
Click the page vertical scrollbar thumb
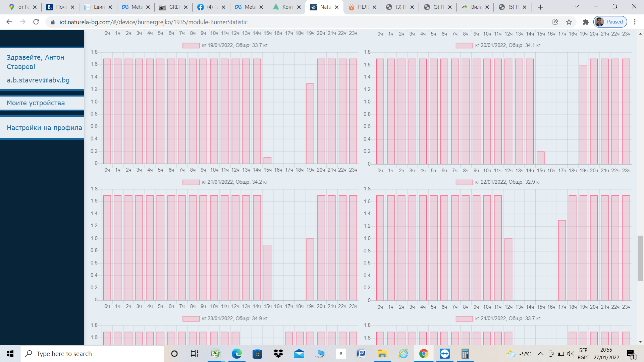(x=640, y=258)
